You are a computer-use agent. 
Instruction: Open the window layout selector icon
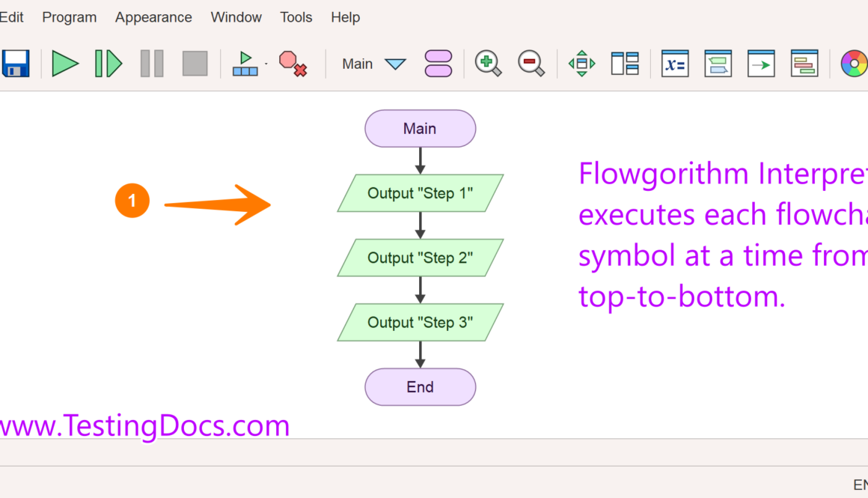[625, 64]
